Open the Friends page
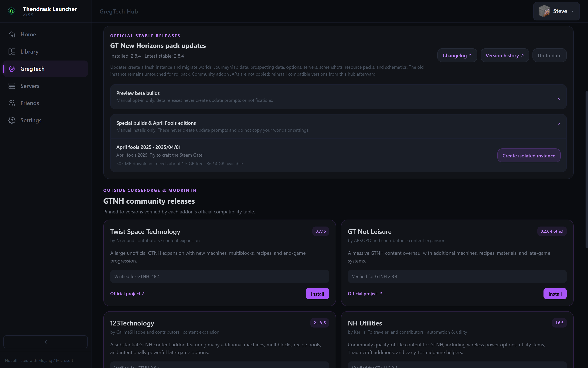588x368 pixels. tap(46, 103)
